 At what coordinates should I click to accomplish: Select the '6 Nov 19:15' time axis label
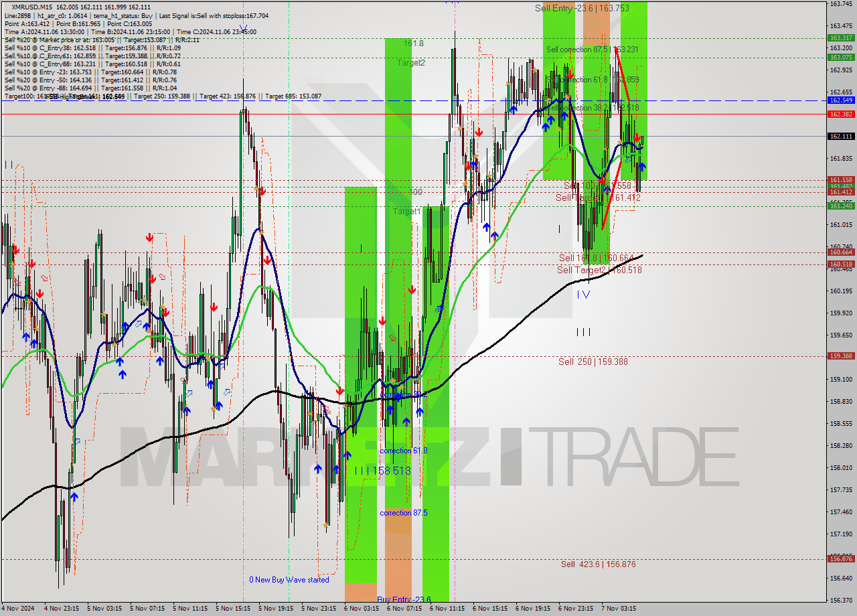(x=533, y=609)
